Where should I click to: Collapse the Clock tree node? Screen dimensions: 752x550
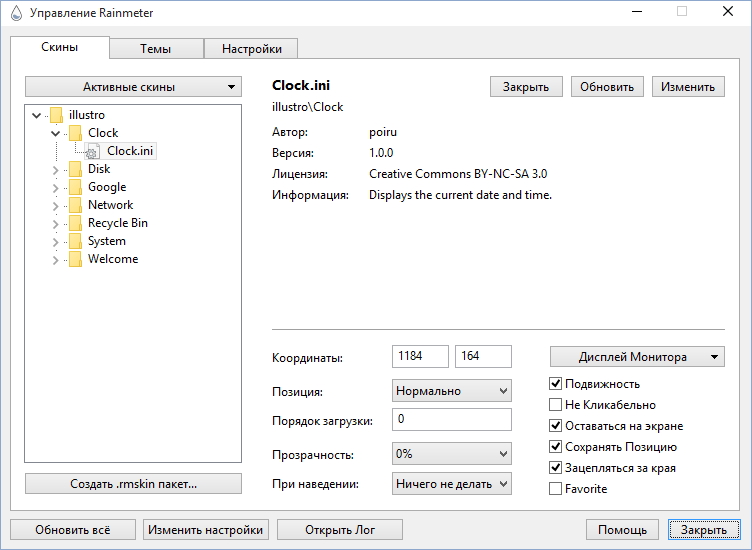[x=56, y=133]
